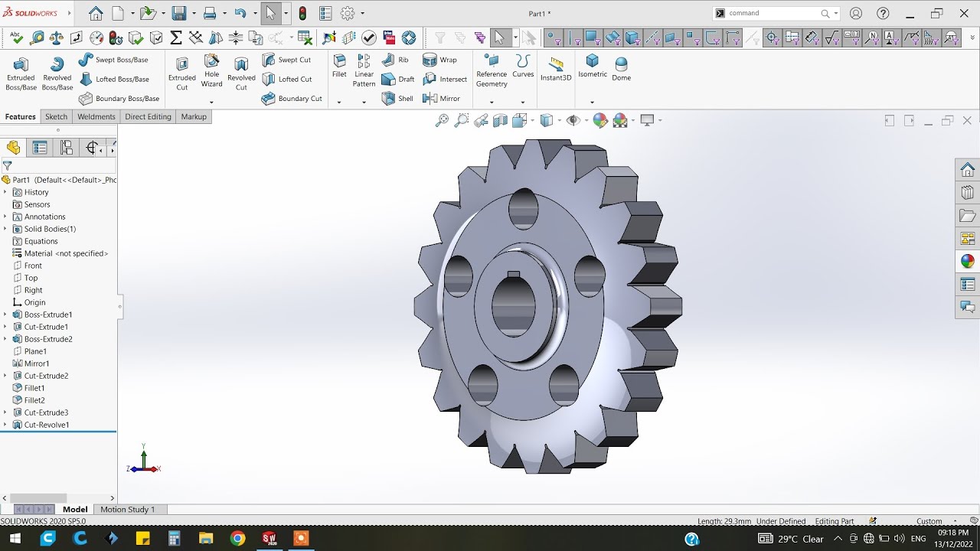This screenshot has width=980, height=551.
Task: Choose the Swept Boss/Base feature
Action: [x=113, y=60]
